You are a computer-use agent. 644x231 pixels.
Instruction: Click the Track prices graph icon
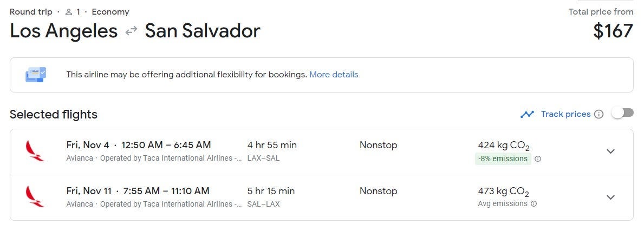tap(527, 114)
